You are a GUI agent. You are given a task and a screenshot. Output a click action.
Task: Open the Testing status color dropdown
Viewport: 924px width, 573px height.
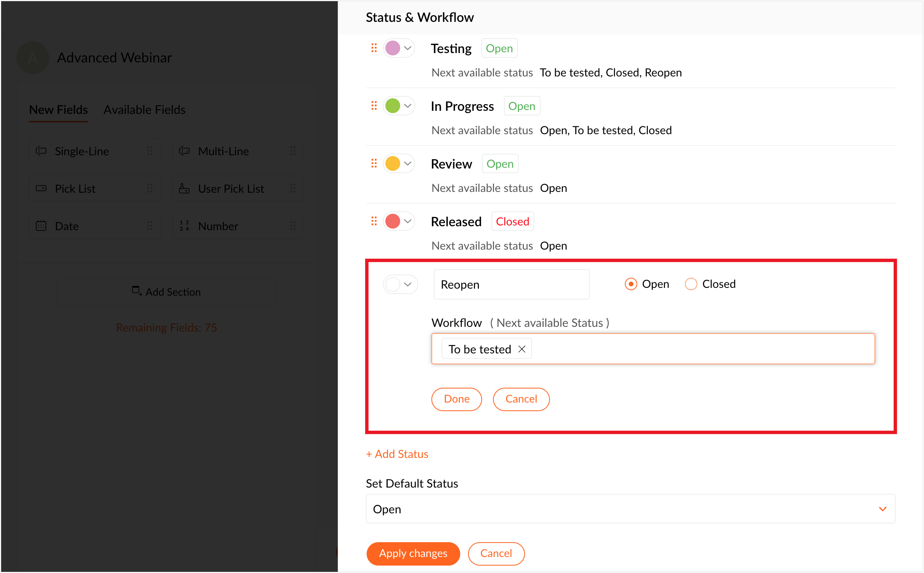(408, 48)
